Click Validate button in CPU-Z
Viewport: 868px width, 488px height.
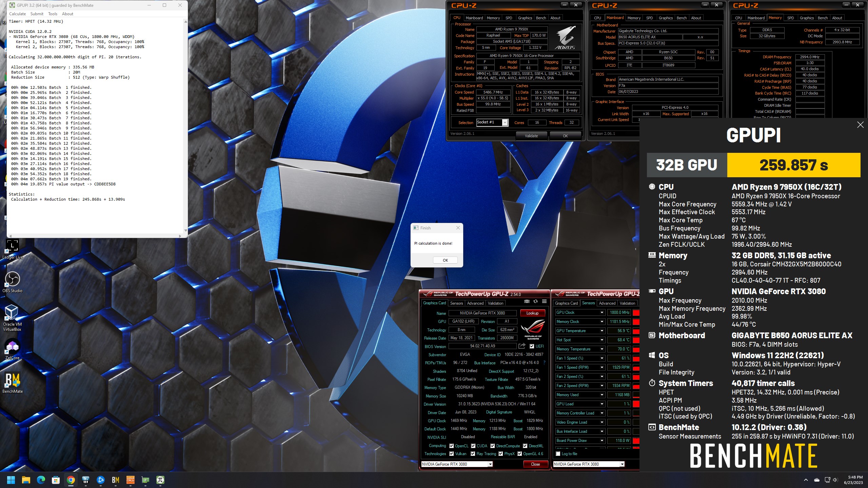531,136
